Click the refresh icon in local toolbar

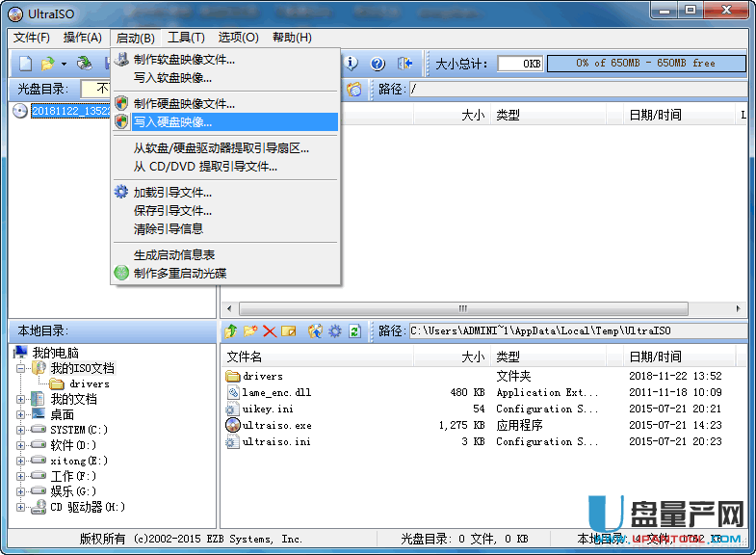tap(354, 331)
